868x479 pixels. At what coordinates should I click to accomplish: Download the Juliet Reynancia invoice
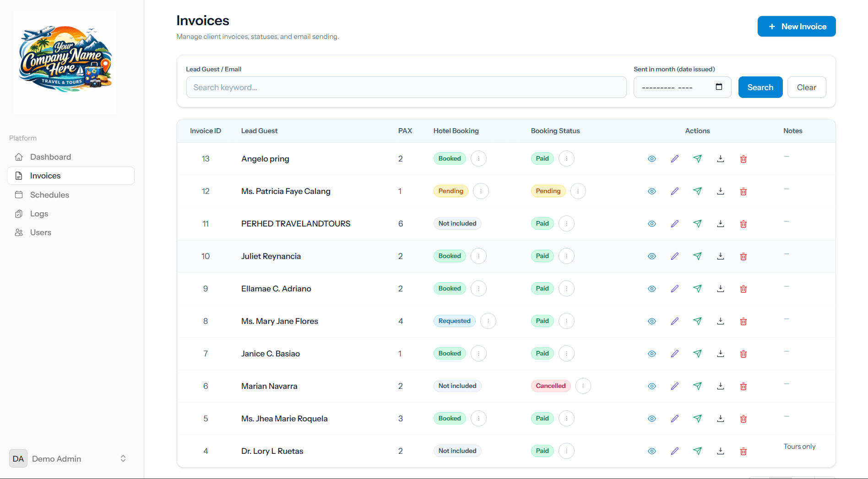(720, 256)
